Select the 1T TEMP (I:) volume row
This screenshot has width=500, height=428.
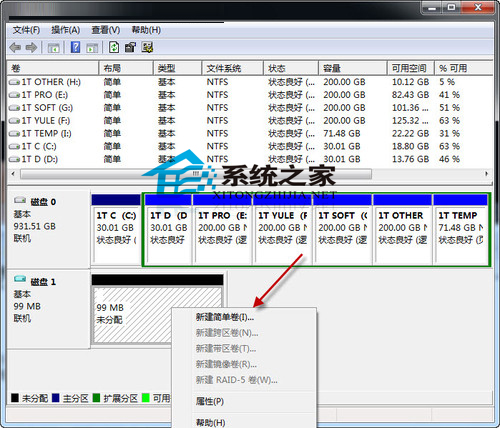250,134
